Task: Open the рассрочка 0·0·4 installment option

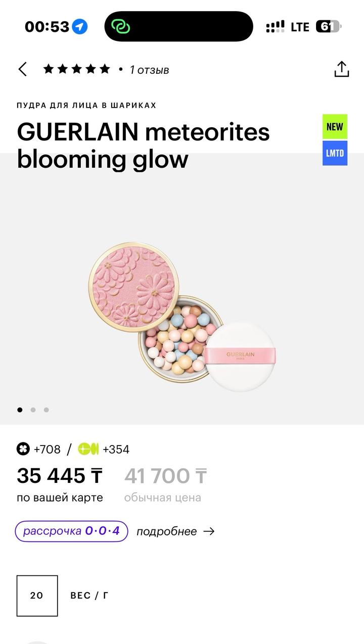Action: pos(71,531)
